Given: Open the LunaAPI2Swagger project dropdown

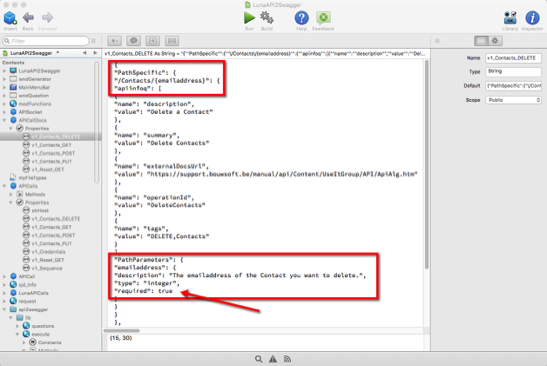Looking at the screenshot, I should (58, 53).
